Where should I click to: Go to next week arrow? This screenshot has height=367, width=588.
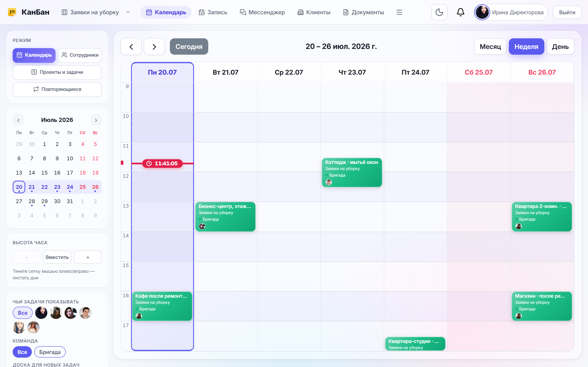(x=154, y=47)
